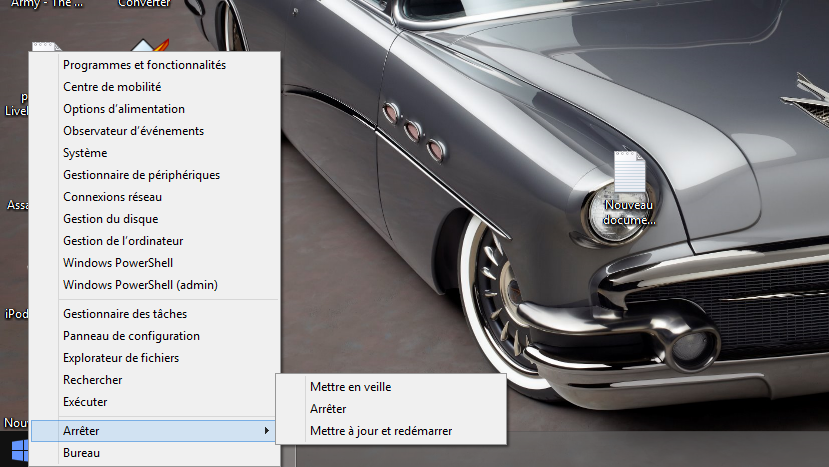
Task: Open Panneau de configuration
Action: (x=131, y=336)
